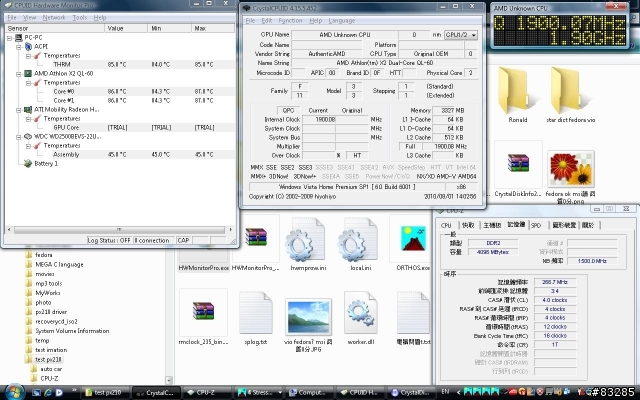The height and width of the screenshot is (400, 640).
Task: Open File menu in CPUID Hardware Monitor
Action: tap(12, 18)
